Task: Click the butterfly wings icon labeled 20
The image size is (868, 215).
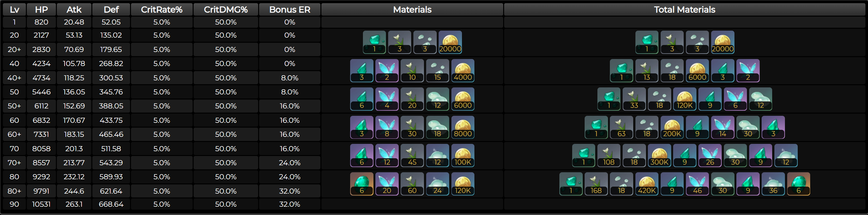Action: click(387, 184)
